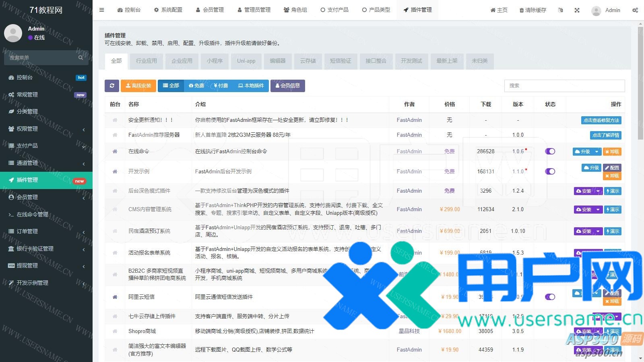Click 演示 button for CMS内容管理系统
Screen dimensions: 644x362
pyautogui.click(x=613, y=210)
